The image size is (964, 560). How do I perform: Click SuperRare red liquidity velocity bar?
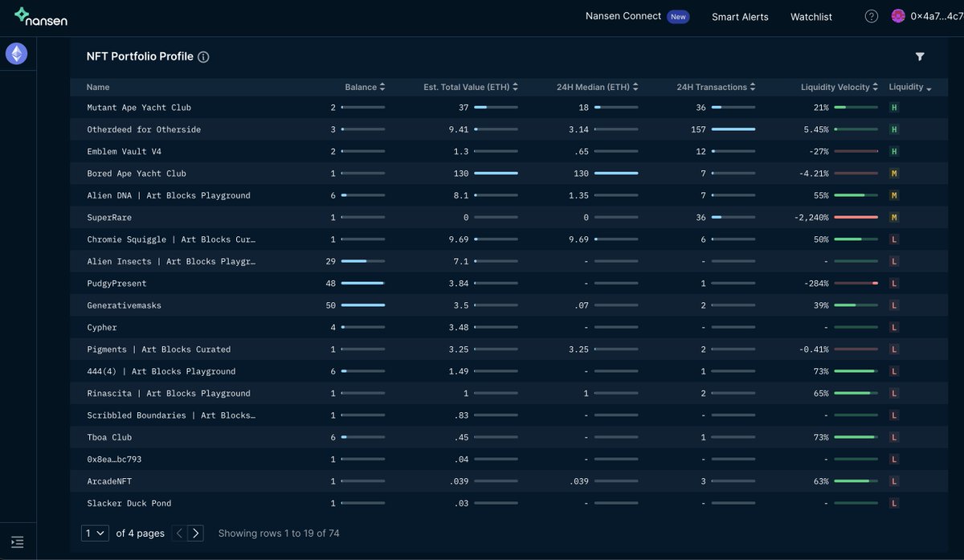click(856, 218)
